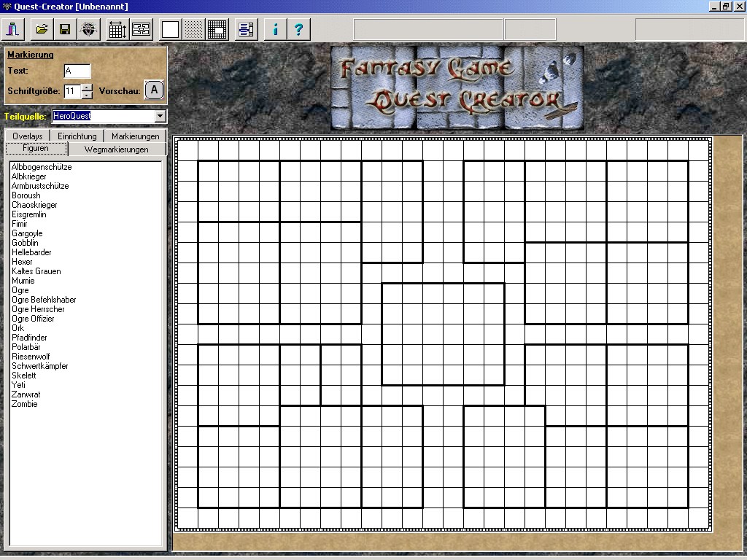This screenshot has height=560, width=747.
Task: Select Eisgremlin in the figure list
Action: tap(29, 215)
